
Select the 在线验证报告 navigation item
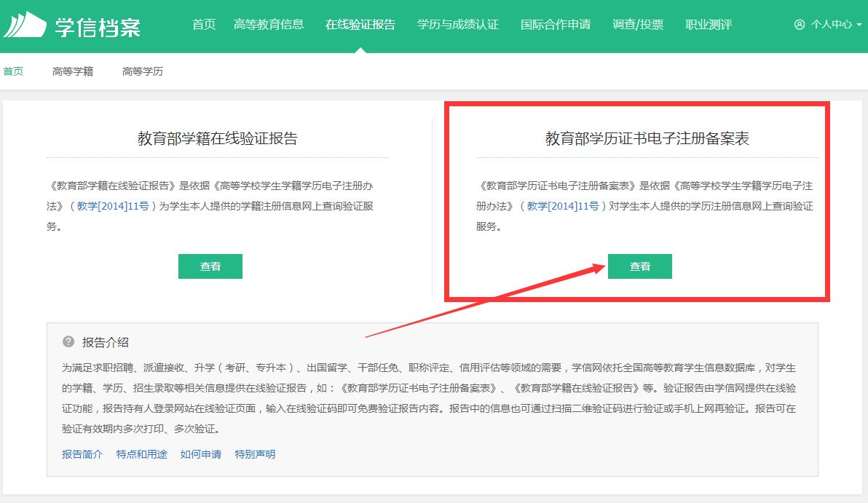(360, 25)
